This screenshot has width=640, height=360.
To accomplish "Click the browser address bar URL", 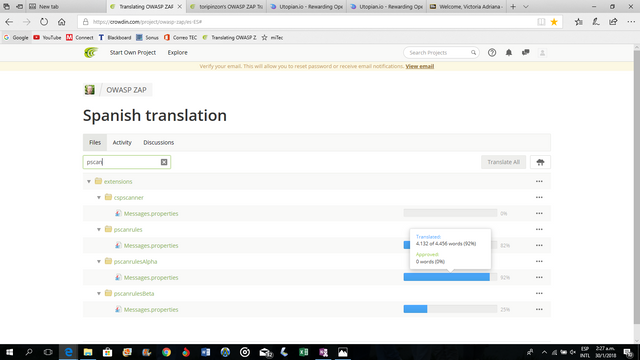I will coord(147,22).
